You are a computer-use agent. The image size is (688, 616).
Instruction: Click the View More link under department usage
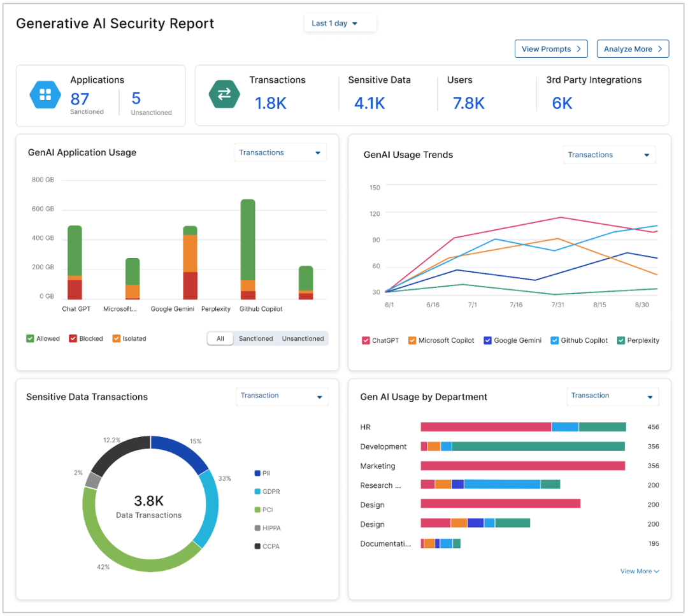pos(639,571)
